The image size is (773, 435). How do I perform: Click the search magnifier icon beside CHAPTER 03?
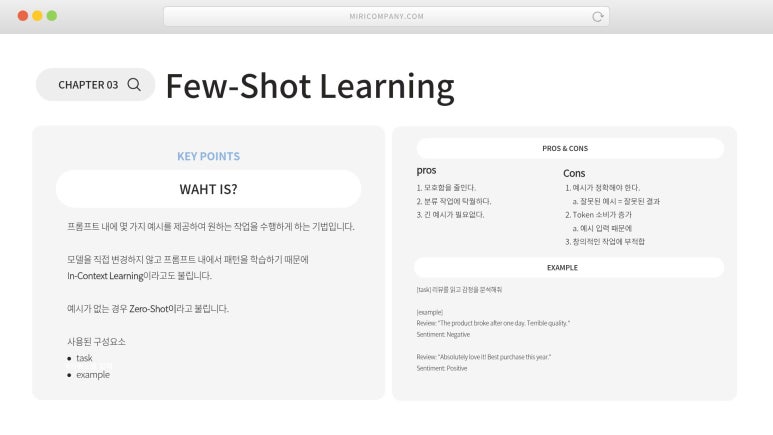(134, 84)
